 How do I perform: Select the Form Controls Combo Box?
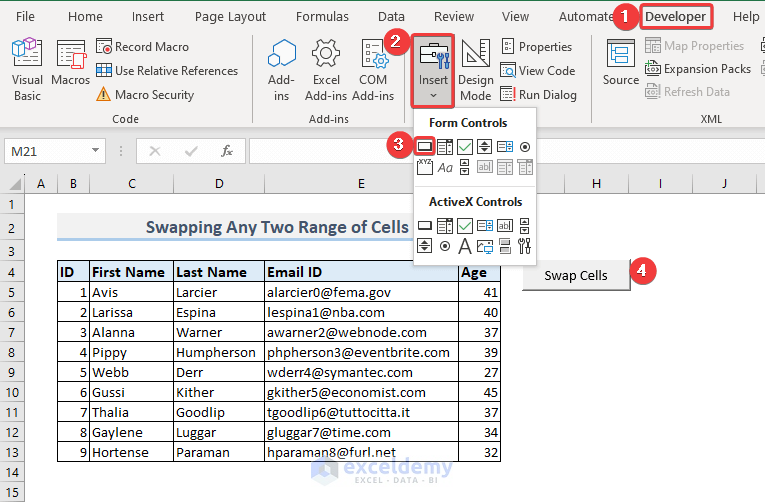click(x=445, y=146)
